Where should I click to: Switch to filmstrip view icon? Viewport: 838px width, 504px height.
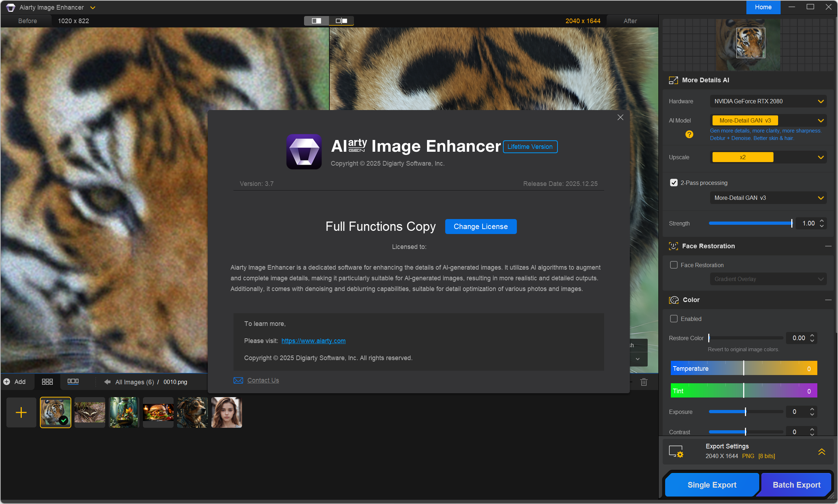coord(73,382)
